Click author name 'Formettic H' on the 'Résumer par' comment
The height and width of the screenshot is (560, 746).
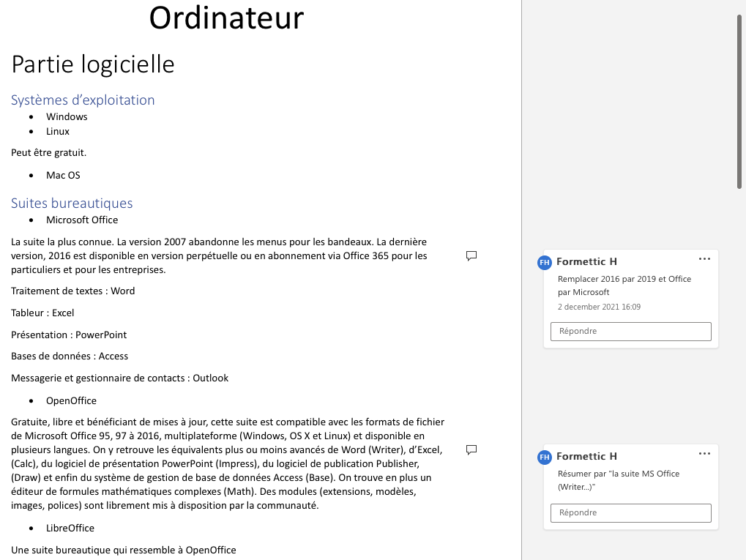click(586, 456)
